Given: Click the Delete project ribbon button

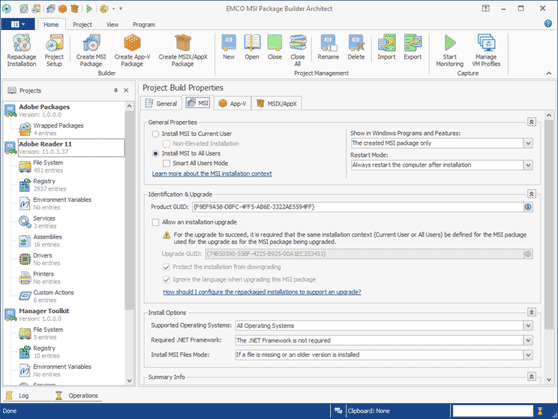Looking at the screenshot, I should pyautogui.click(x=356, y=47).
